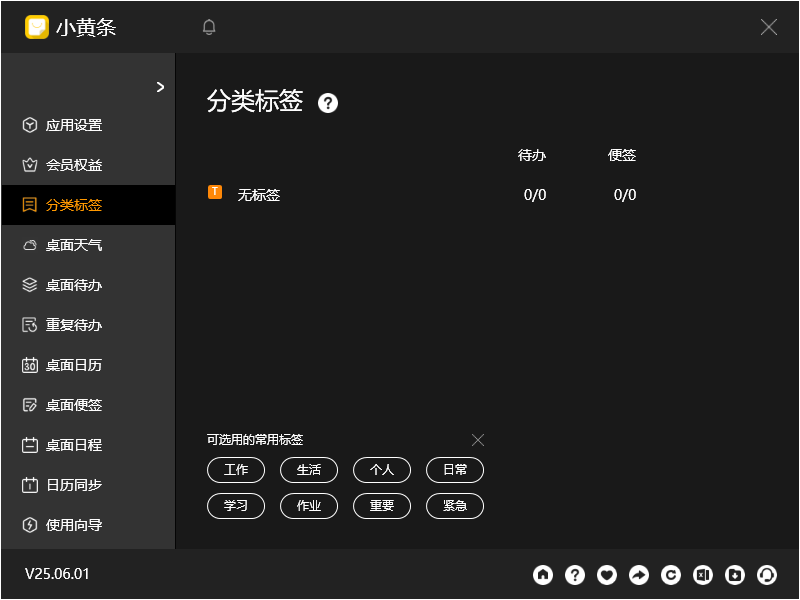Select the 紧急 tag button
Viewport: 800px width, 600px height.
[x=455, y=506]
